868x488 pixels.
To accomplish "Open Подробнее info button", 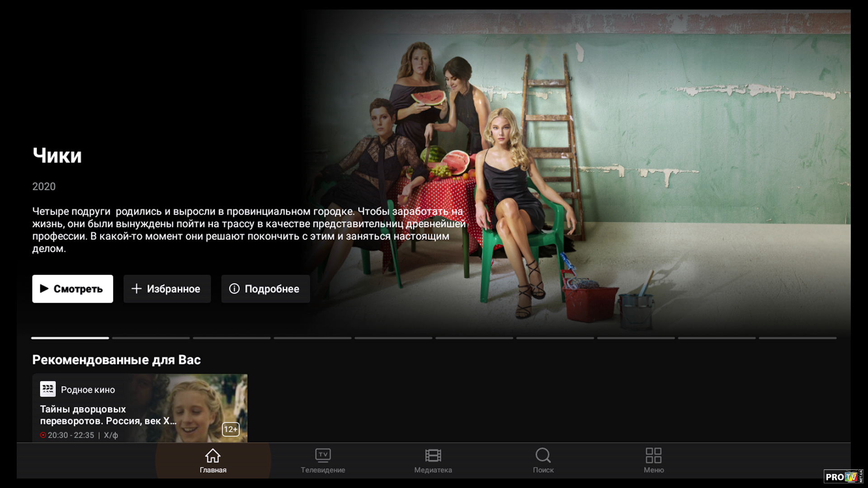I will (x=265, y=289).
